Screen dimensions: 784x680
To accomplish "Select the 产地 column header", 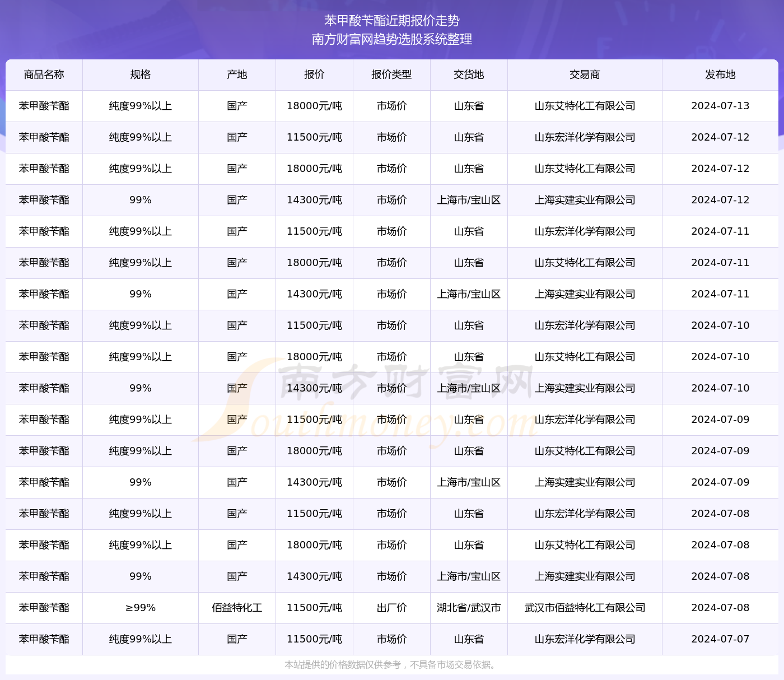I will click(x=237, y=74).
